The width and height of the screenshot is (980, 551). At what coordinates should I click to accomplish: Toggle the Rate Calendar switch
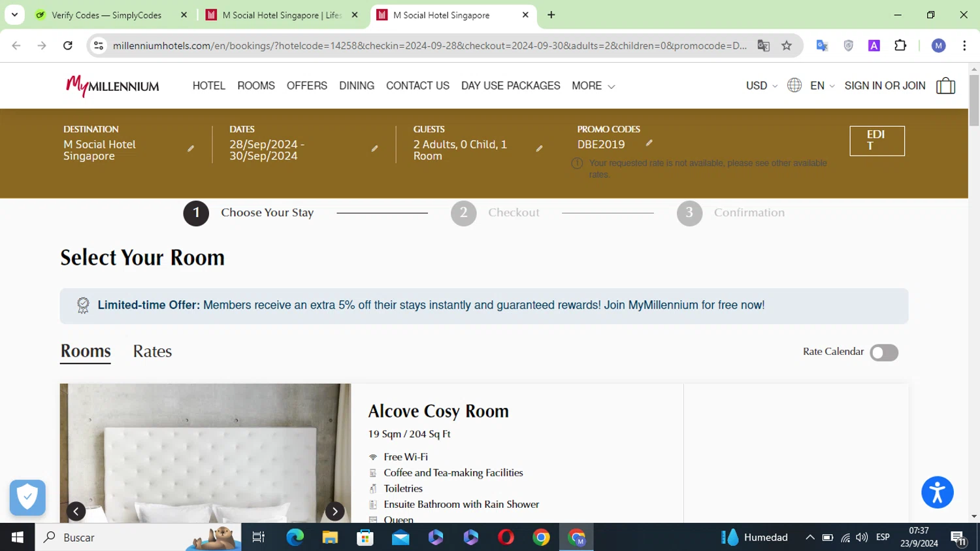point(884,352)
